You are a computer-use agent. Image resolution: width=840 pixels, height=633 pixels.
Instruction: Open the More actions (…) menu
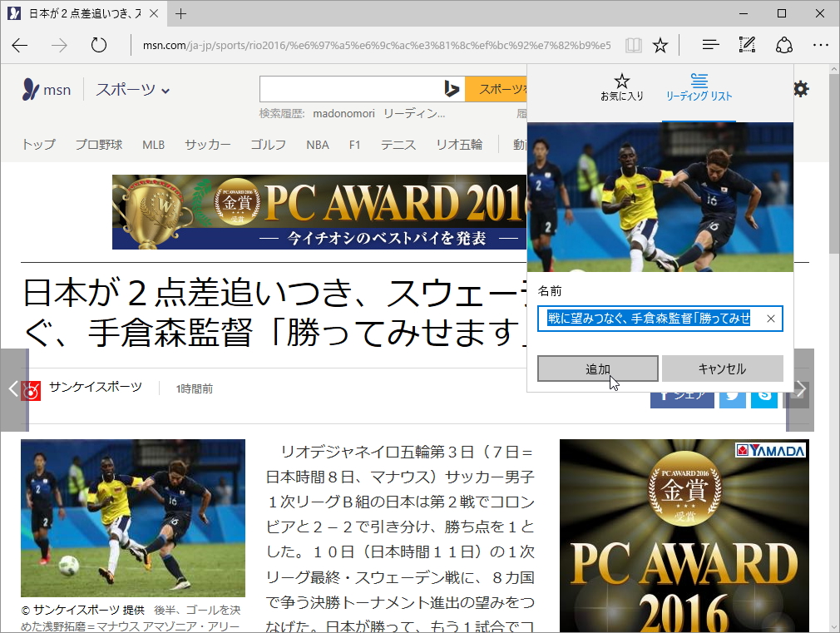(x=821, y=45)
